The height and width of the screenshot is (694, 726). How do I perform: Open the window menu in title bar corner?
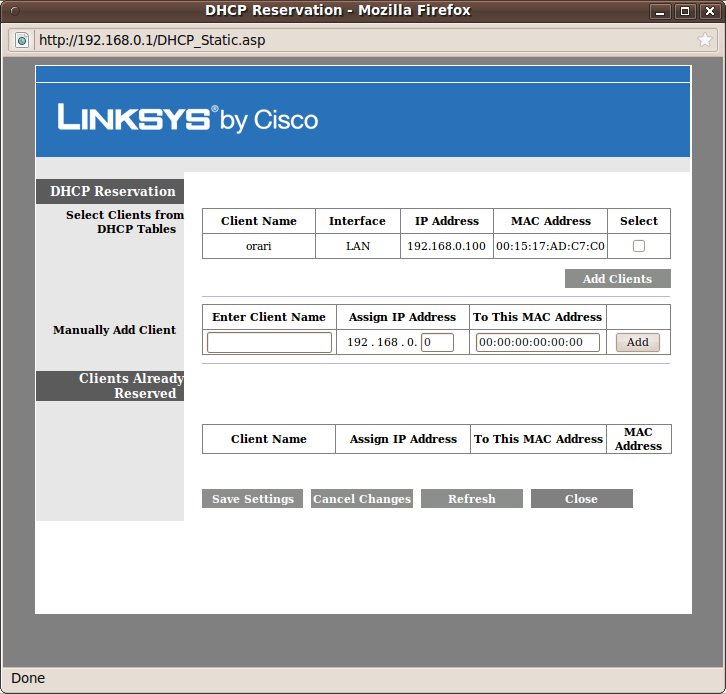[x=13, y=11]
